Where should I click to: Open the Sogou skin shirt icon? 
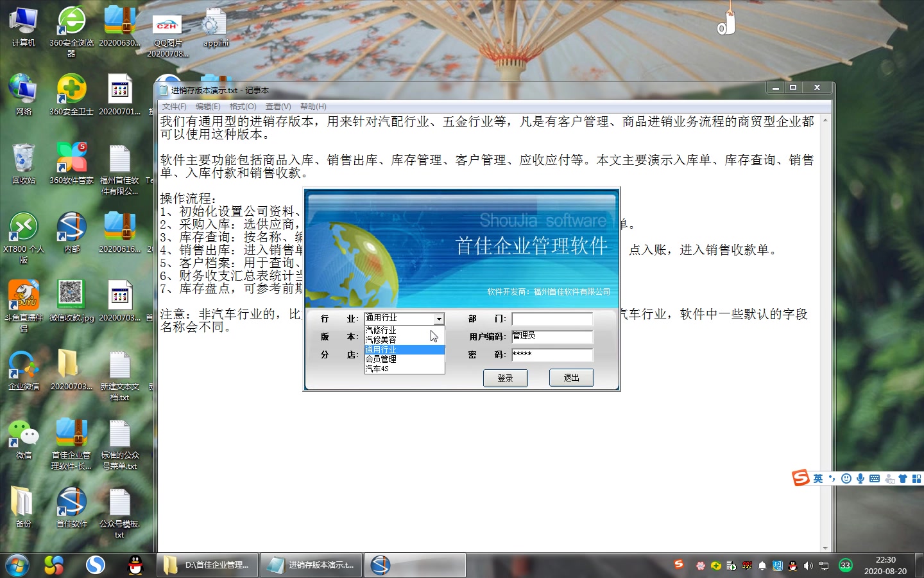pos(903,478)
